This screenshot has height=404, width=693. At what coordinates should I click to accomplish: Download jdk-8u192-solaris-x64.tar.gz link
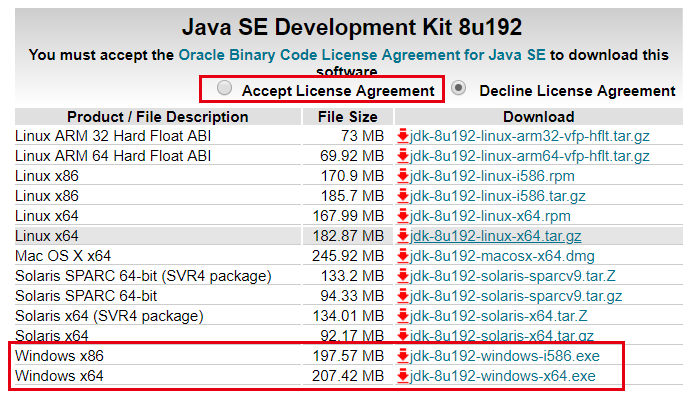[x=502, y=336]
